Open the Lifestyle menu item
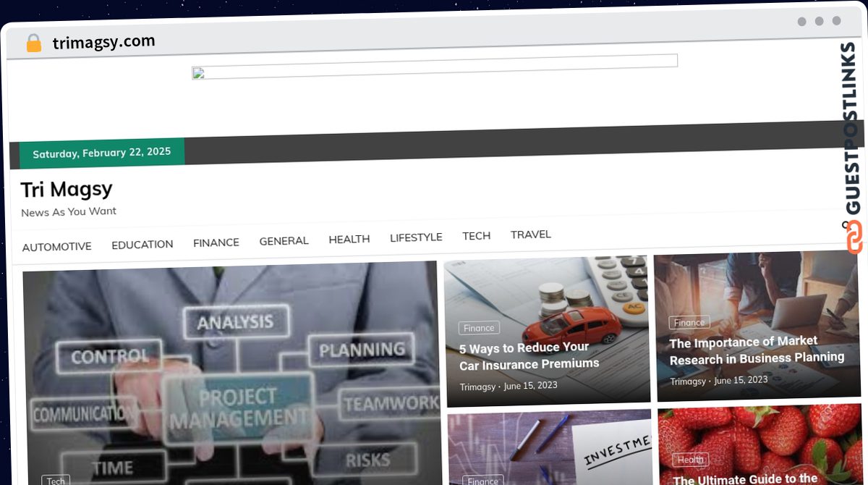The image size is (868, 485). (x=416, y=237)
